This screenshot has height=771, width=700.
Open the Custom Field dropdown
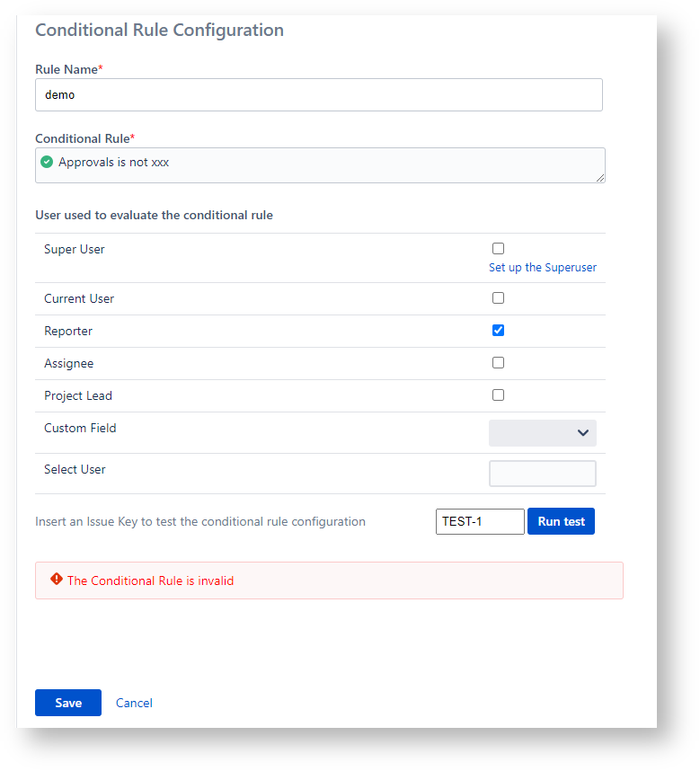[x=542, y=433]
